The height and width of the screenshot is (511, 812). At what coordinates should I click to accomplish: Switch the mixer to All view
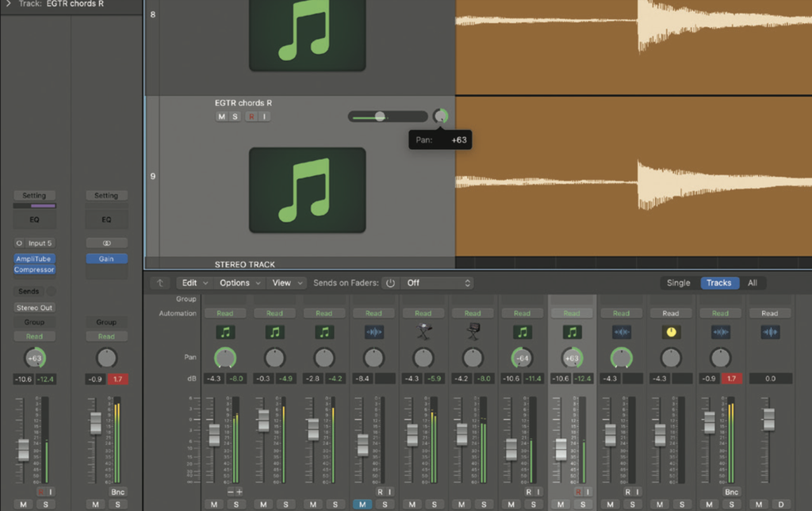[x=753, y=283]
